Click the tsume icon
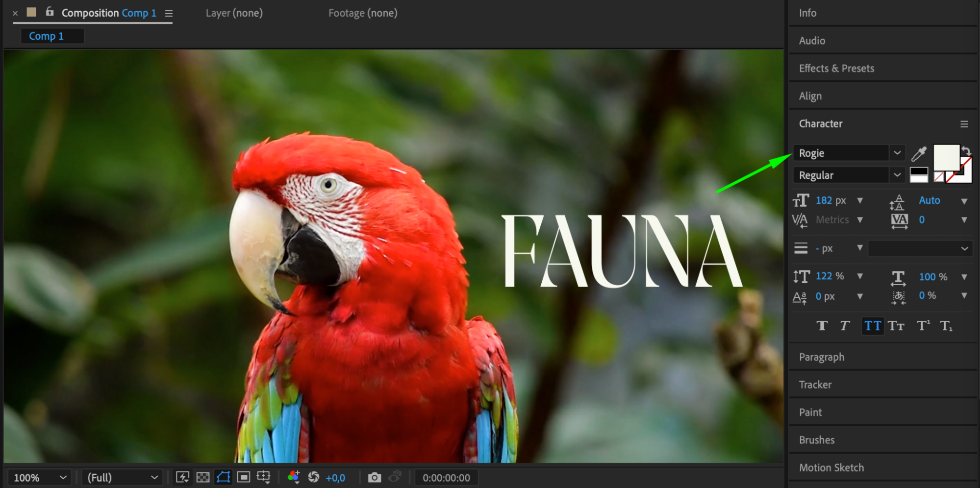Viewport: 980px width, 488px height. point(899,297)
